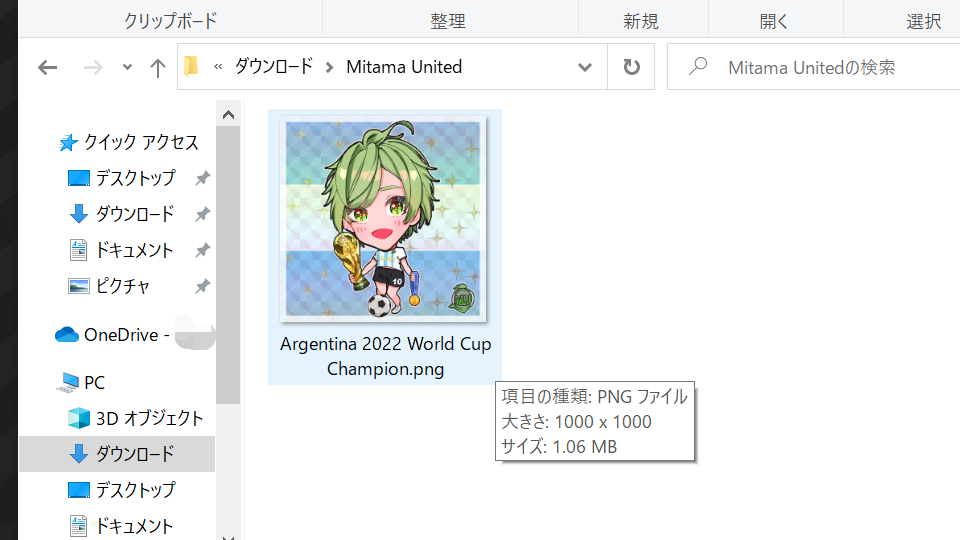
Task: Click document icon of pinned ドキュメント
Action: click(78, 250)
